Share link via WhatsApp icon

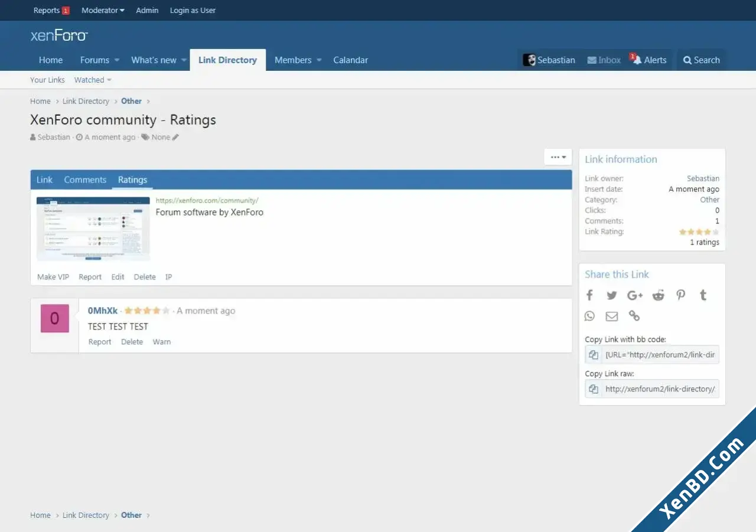pos(589,316)
